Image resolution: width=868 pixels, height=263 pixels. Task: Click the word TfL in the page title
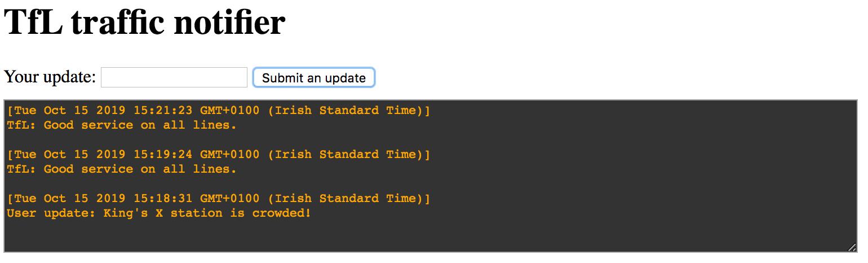(34, 22)
